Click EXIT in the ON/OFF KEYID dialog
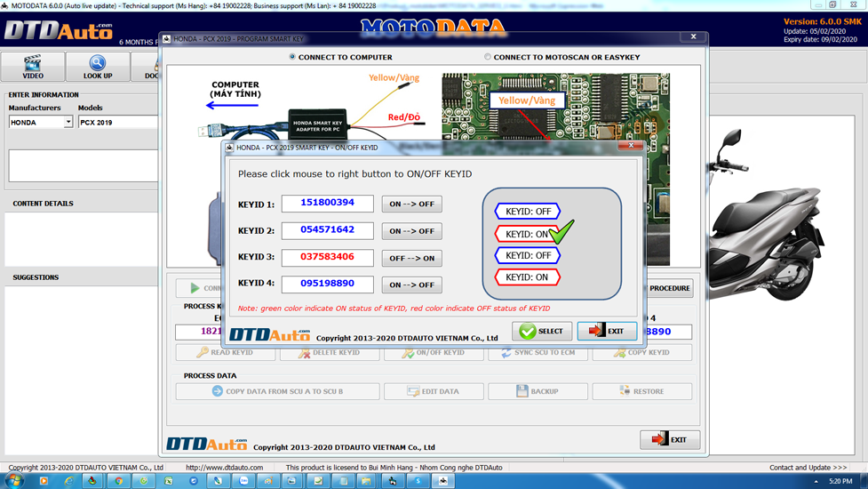The width and height of the screenshot is (868, 489). tap(608, 331)
